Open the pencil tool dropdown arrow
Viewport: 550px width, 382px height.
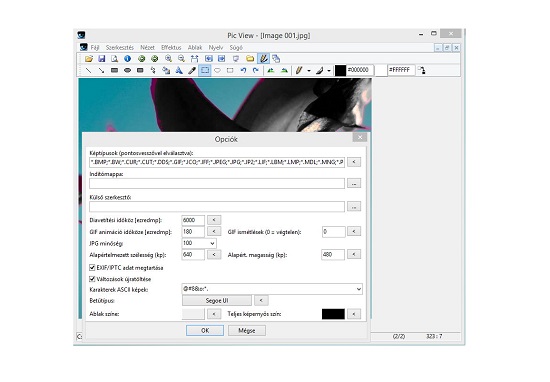click(x=309, y=71)
